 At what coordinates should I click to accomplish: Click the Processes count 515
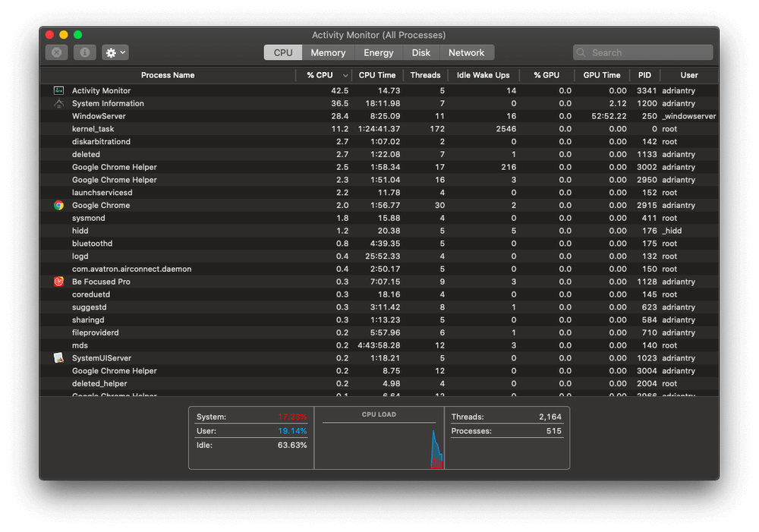click(554, 431)
